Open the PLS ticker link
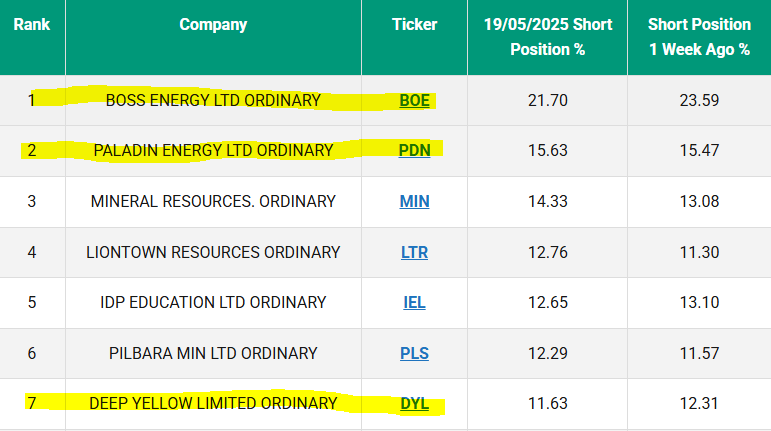 pos(414,353)
